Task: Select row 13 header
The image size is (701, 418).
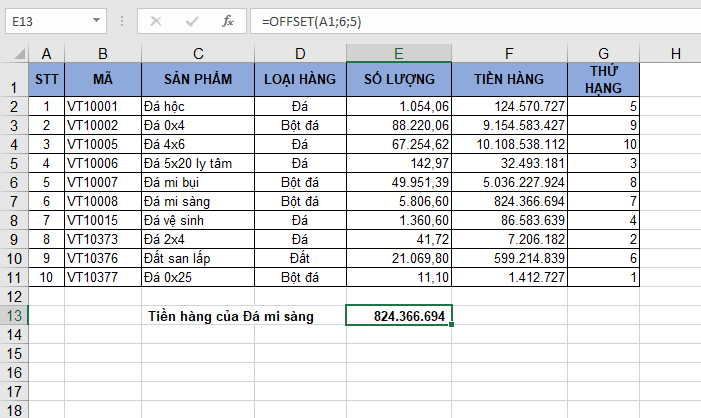Action: tap(14, 316)
